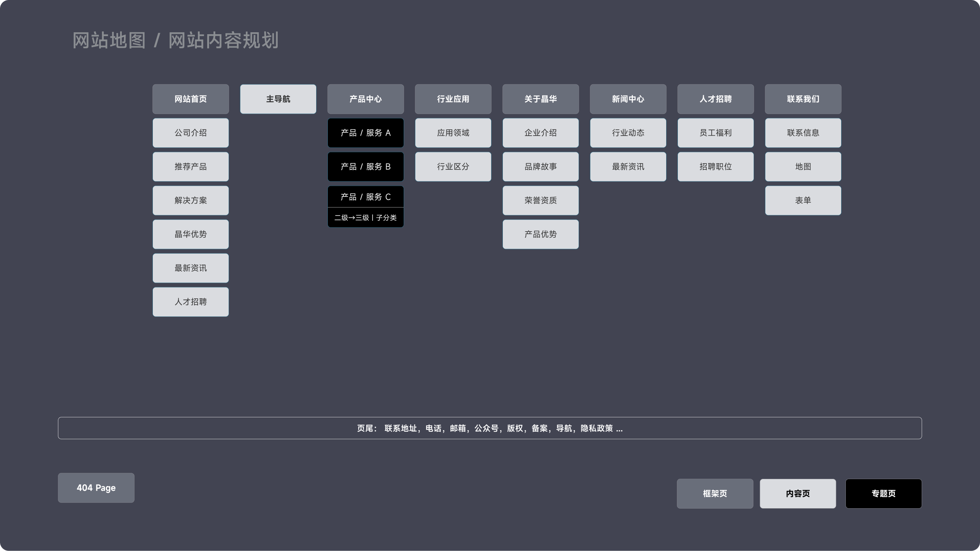980x551 pixels.
Task: Click 招聘职位 under 人才招聘
Action: tap(716, 167)
